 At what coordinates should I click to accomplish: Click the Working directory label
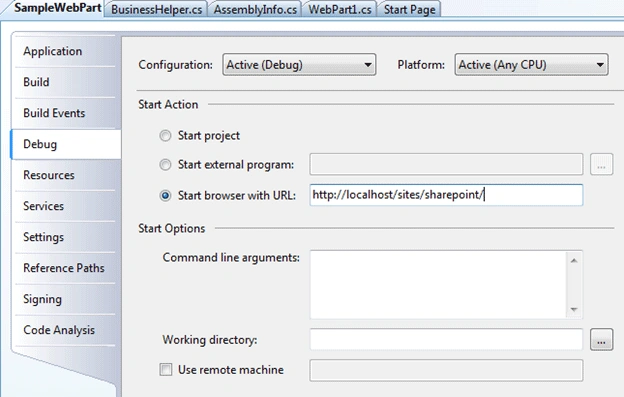(x=210, y=340)
